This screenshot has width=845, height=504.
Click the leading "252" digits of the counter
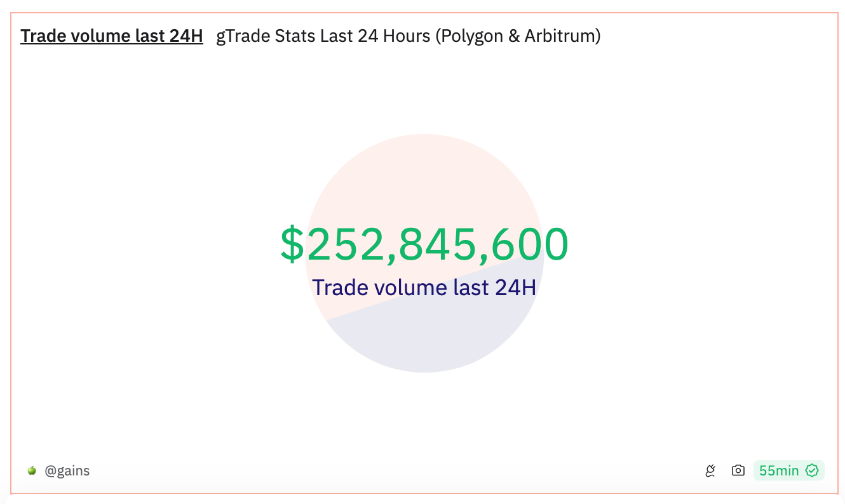tap(344, 244)
